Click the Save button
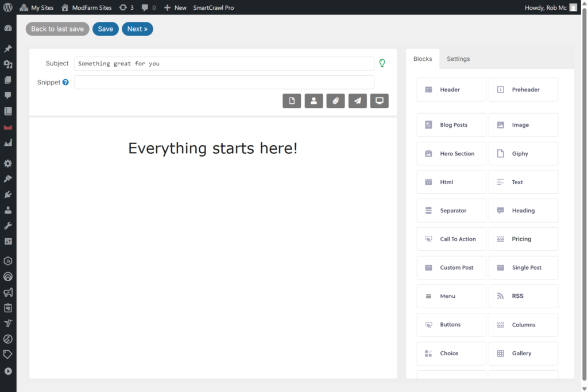The width and height of the screenshot is (588, 392). point(106,29)
